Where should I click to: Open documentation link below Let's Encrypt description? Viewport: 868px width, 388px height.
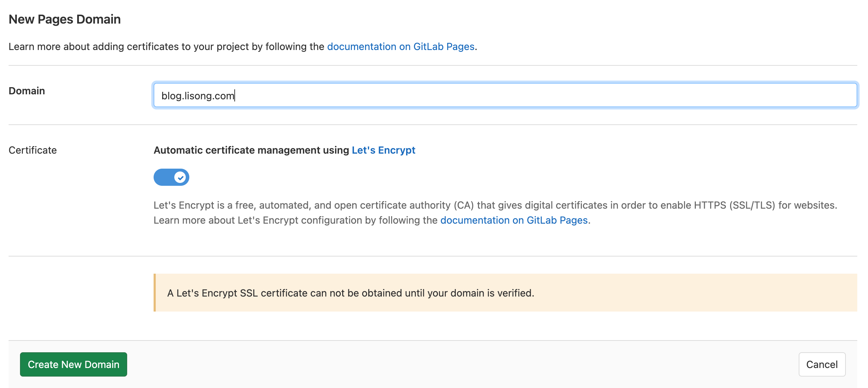(514, 220)
